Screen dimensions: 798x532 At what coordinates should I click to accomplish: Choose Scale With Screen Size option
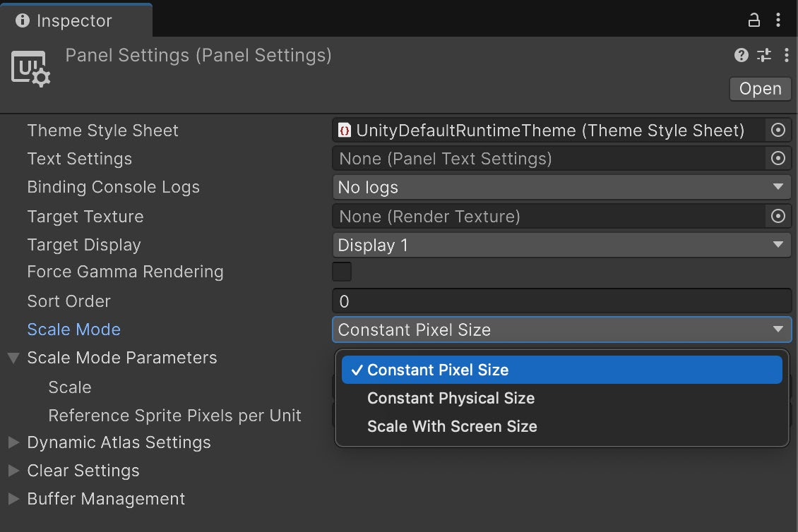tap(562, 426)
